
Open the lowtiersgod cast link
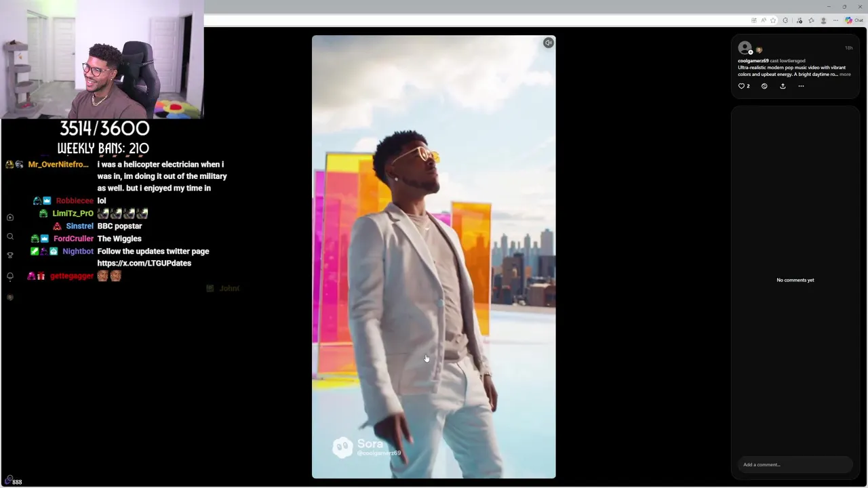[792, 61]
